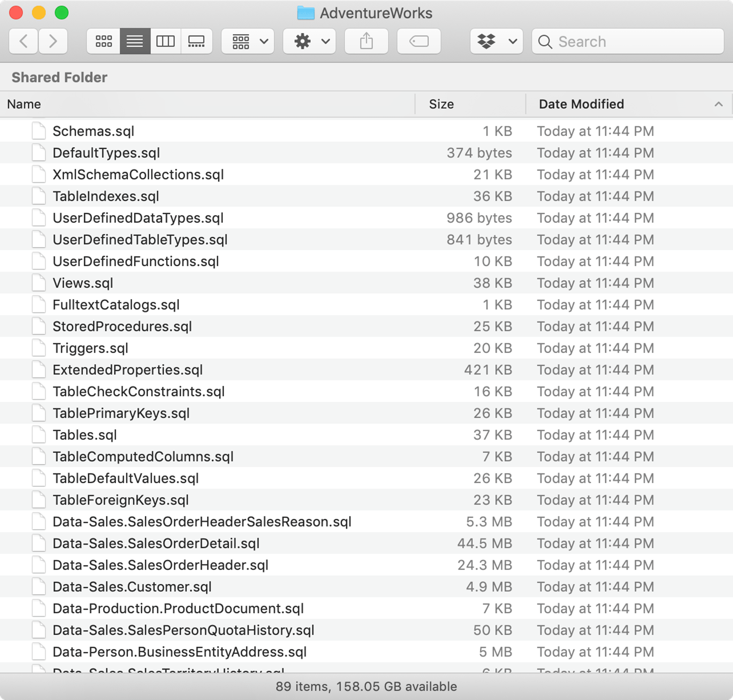Select the Views.sql file

point(83,283)
